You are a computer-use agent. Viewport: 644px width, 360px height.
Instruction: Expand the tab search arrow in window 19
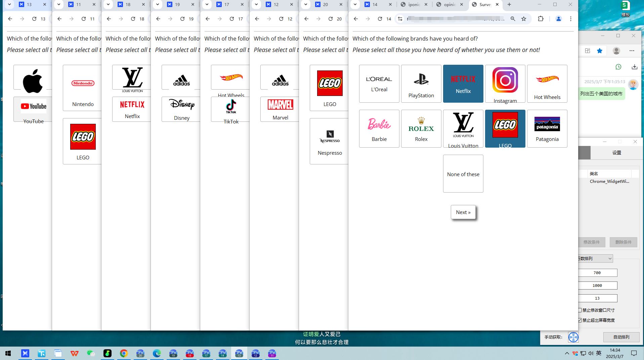[158, 4]
